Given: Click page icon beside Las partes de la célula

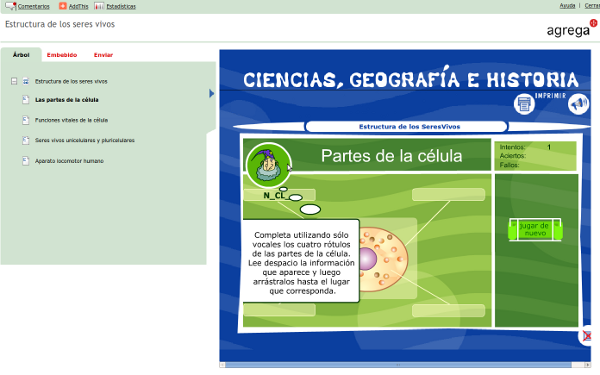Looking at the screenshot, I should coord(26,100).
